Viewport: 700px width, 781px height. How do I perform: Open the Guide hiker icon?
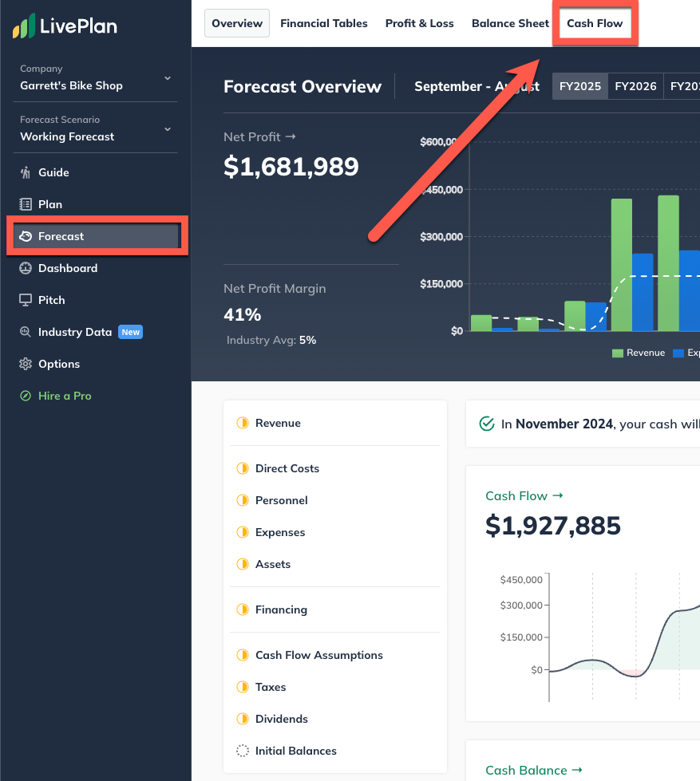(x=26, y=172)
